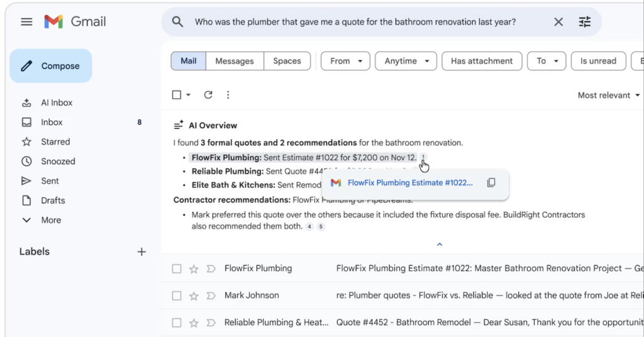Check the FlowFix Plumbing email checkbox
The width and height of the screenshot is (644, 337).
click(177, 269)
